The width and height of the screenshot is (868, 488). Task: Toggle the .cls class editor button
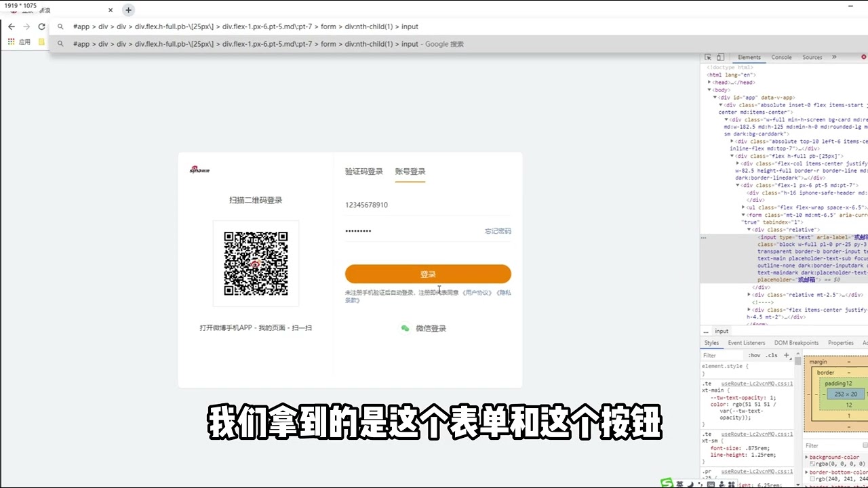coord(772,355)
